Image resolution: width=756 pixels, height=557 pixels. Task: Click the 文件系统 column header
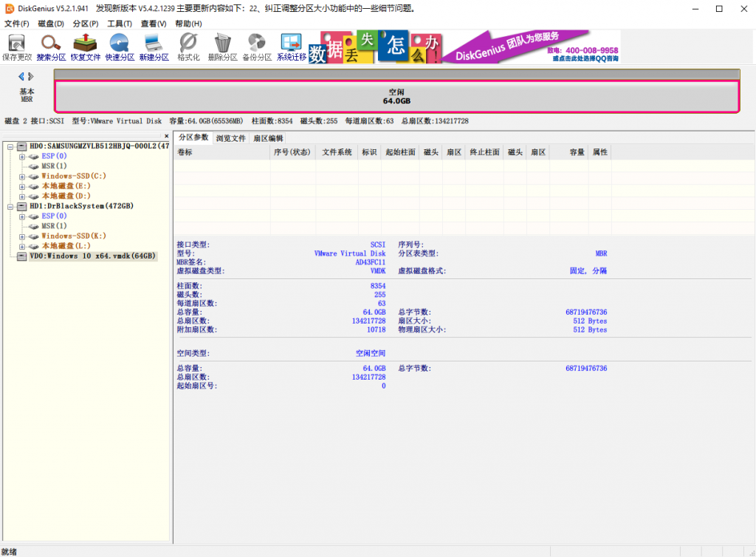[337, 152]
